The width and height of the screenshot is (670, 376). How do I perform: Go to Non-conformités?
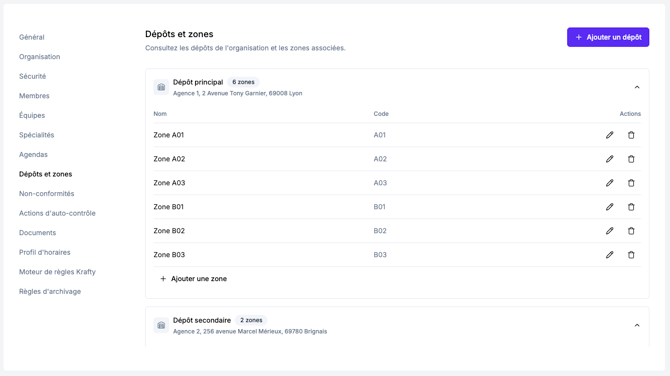pyautogui.click(x=47, y=194)
